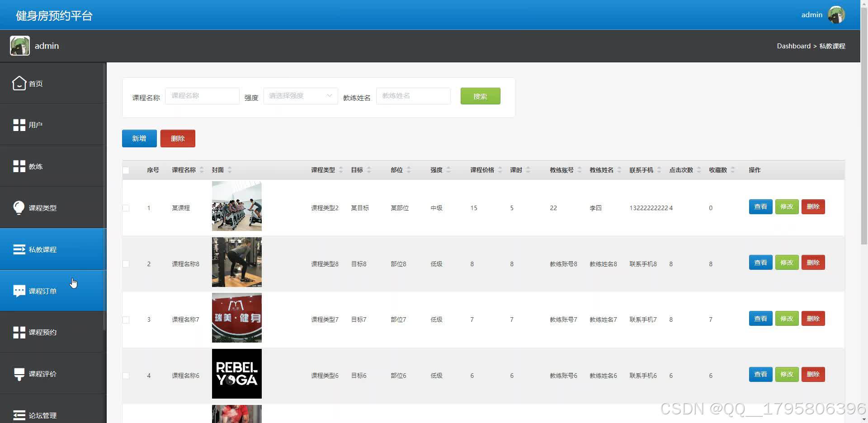Click the monitor icon beside 课程评价
This screenshot has width=868, height=423.
[19, 374]
